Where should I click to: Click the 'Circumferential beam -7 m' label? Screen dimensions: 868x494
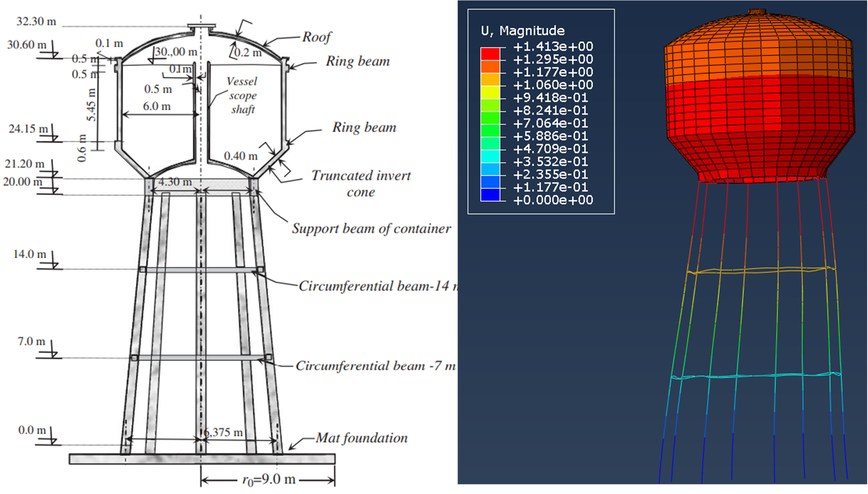[376, 366]
